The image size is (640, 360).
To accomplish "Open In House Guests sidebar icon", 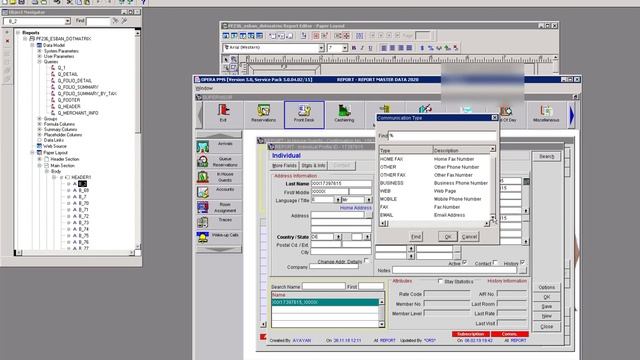I will (203, 177).
